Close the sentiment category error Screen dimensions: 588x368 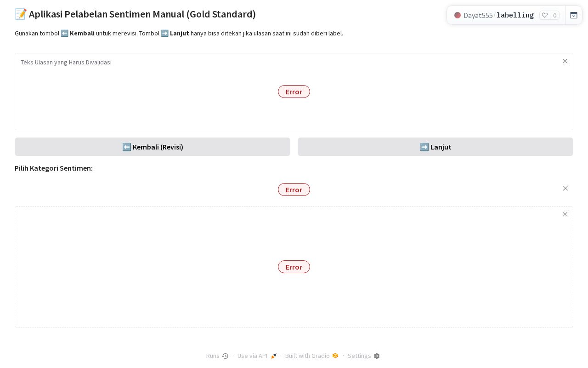(x=565, y=188)
